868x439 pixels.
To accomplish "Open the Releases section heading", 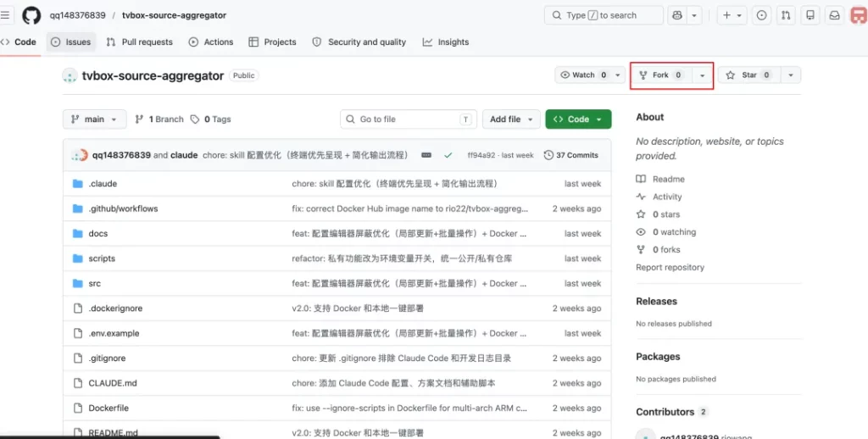I will coord(657,301).
